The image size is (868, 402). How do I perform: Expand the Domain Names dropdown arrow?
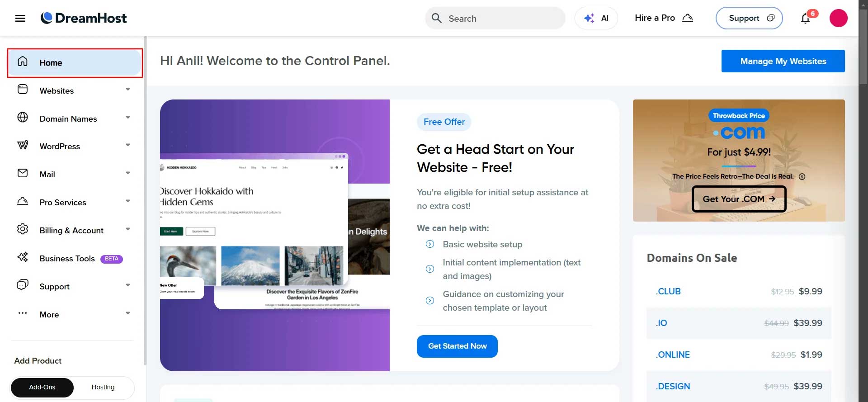[128, 118]
